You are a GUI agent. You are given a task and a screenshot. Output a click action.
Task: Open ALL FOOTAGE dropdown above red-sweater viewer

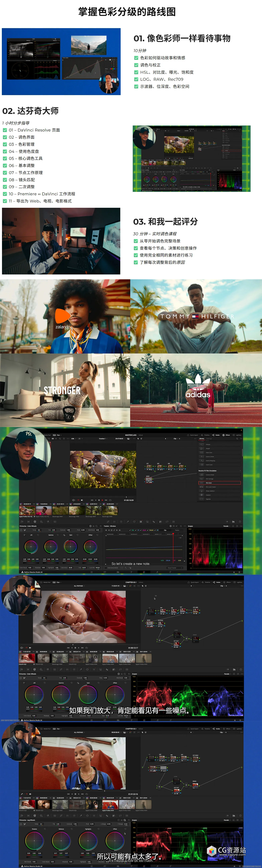79,586
